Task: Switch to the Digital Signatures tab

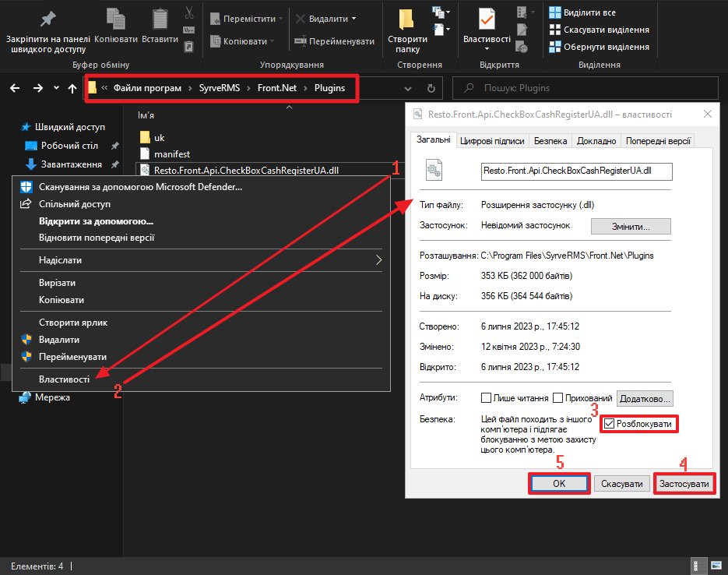Action: pyautogui.click(x=491, y=141)
